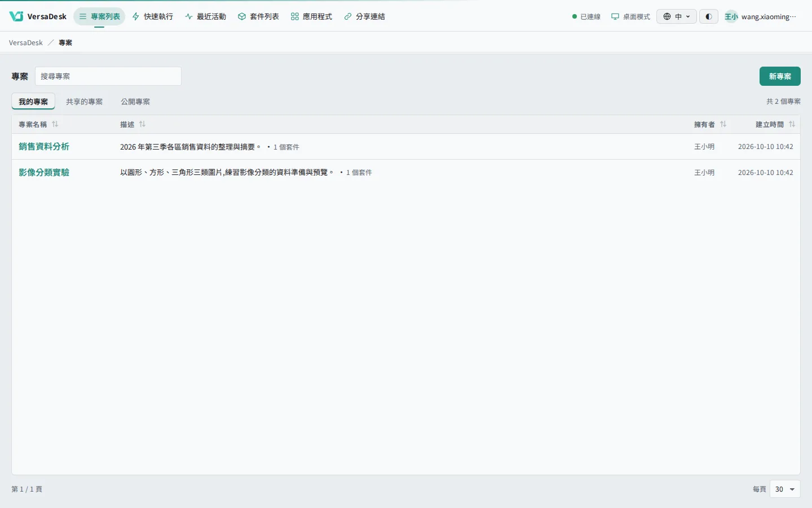This screenshot has height=508, width=812.
Task: Click 1 個套件 in 影像分類實驗 row
Action: pyautogui.click(x=359, y=172)
